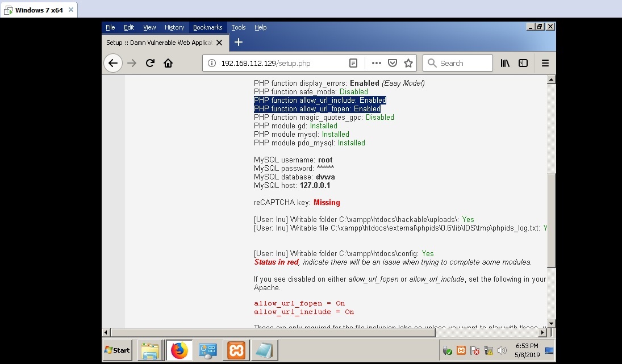The width and height of the screenshot is (622, 364).
Task: Open the control panel taskbar item
Action: 207,350
